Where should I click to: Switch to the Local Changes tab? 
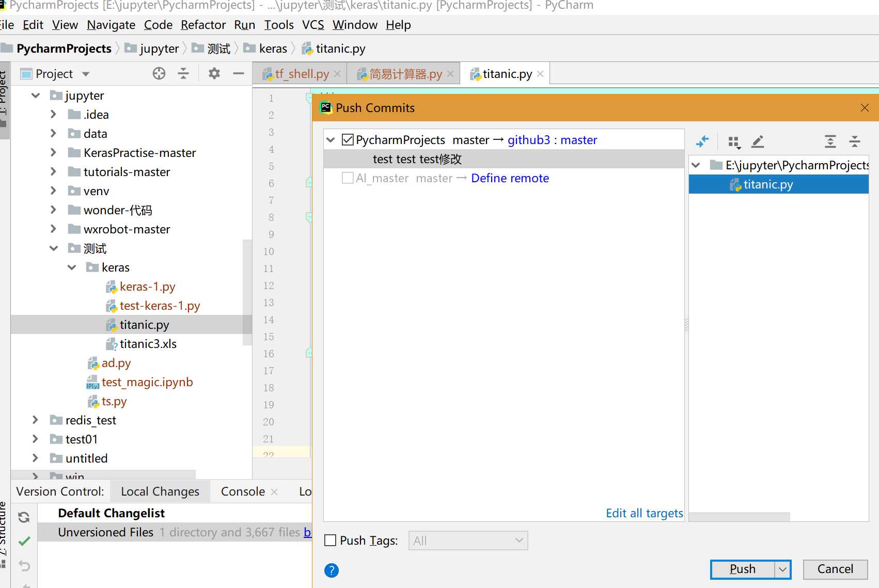coord(160,491)
